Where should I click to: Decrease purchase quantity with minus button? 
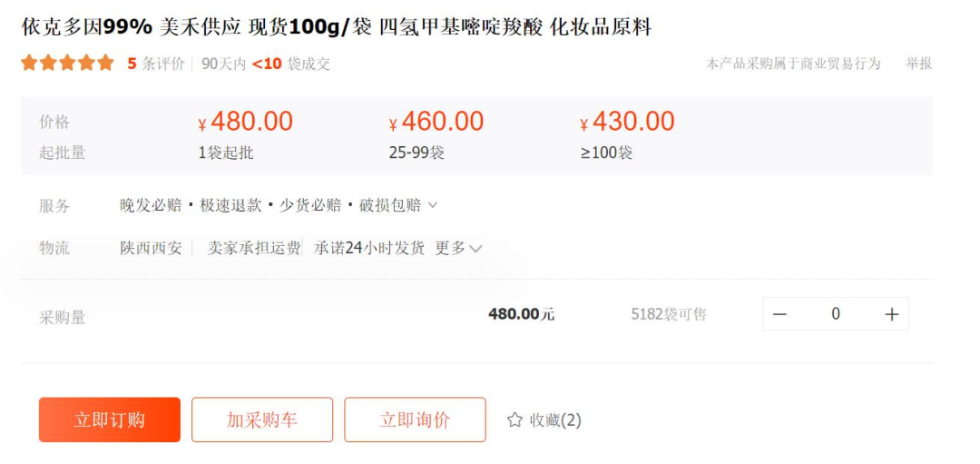(779, 314)
